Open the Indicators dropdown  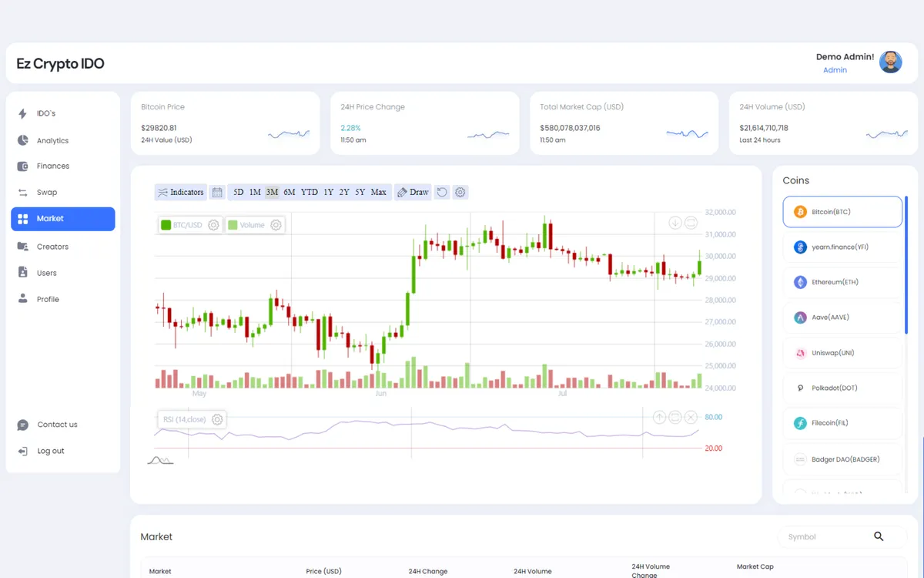[180, 192]
